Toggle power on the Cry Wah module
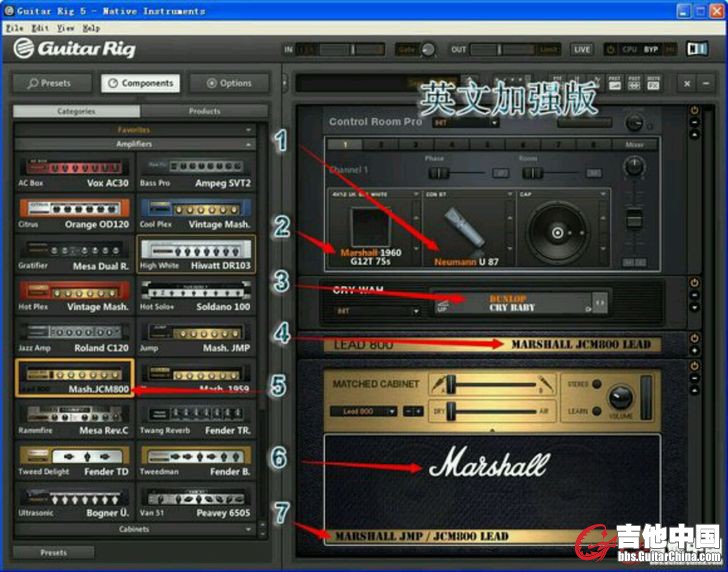Viewport: 728px width, 572px height. [695, 283]
